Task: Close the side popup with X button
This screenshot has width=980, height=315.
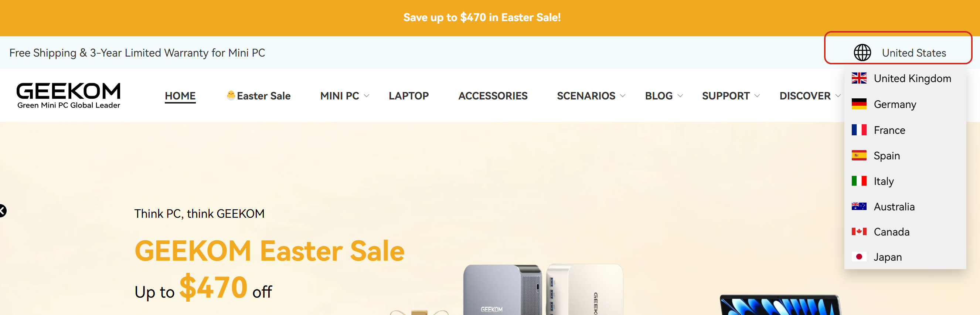Action: [x=2, y=210]
